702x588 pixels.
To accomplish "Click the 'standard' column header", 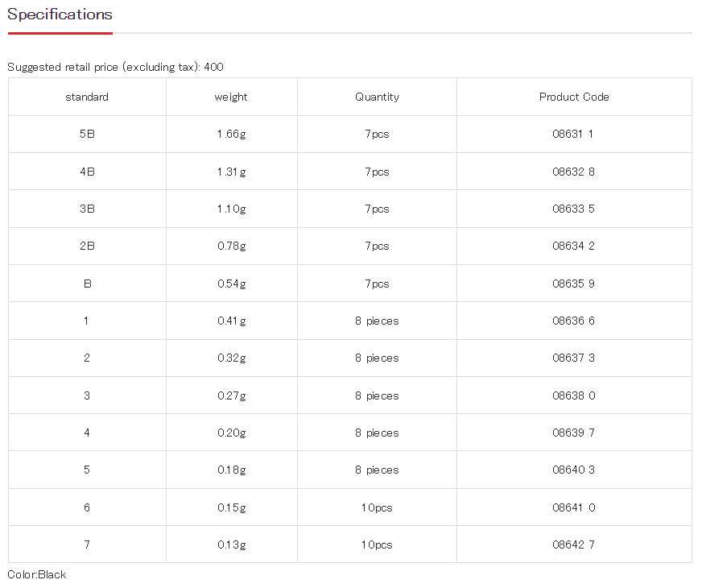I will point(87,97).
